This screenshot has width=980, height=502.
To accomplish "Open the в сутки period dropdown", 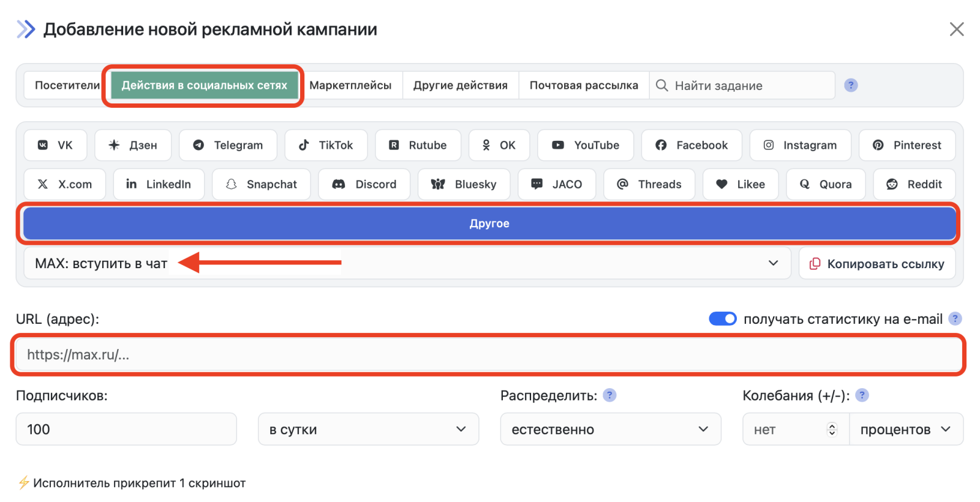I will tap(368, 429).
